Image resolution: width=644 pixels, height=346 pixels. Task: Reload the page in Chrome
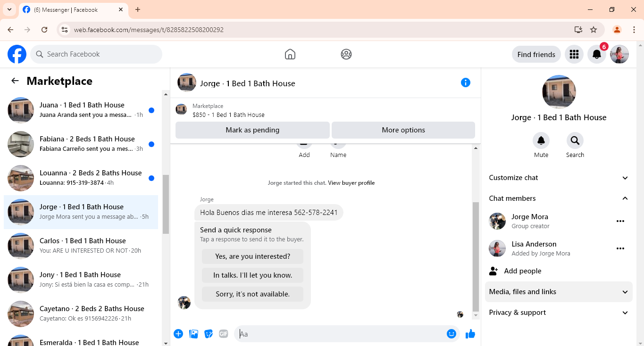pyautogui.click(x=44, y=30)
